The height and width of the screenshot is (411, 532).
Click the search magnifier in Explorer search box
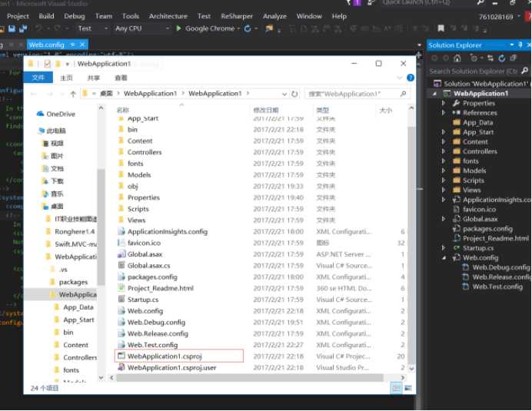[403, 94]
